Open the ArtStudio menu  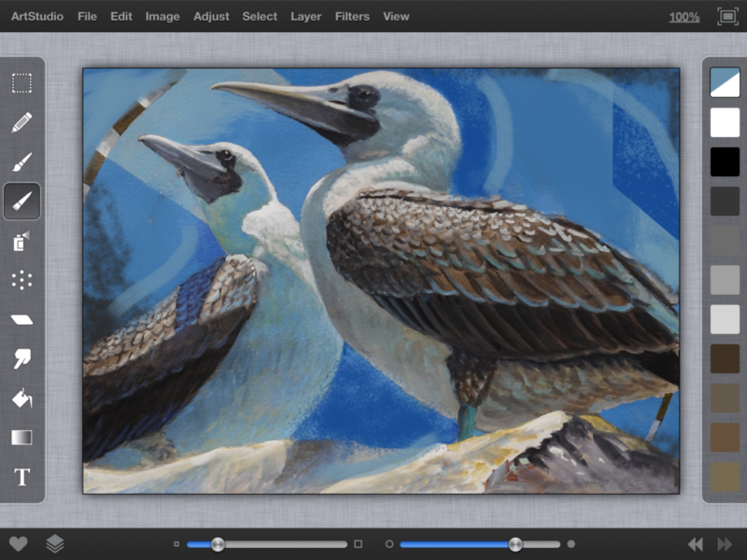37,17
